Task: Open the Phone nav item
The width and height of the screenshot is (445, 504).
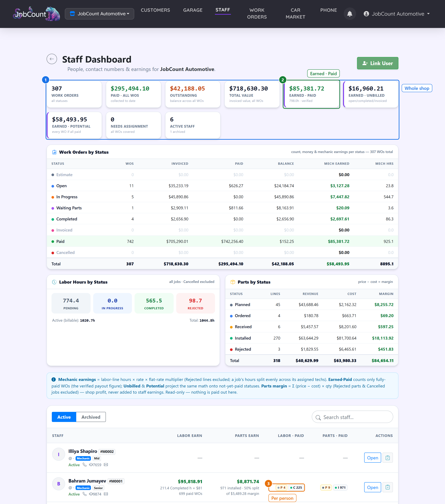Action: 329,10
